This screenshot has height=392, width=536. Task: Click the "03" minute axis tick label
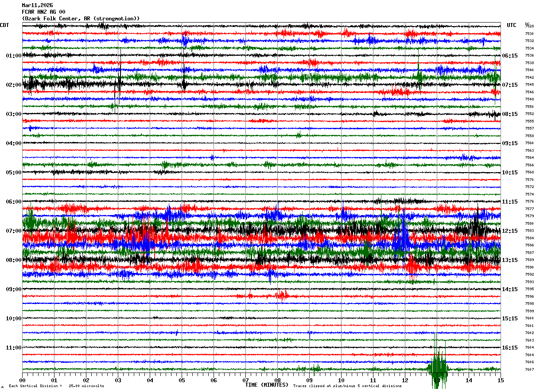[118, 380]
